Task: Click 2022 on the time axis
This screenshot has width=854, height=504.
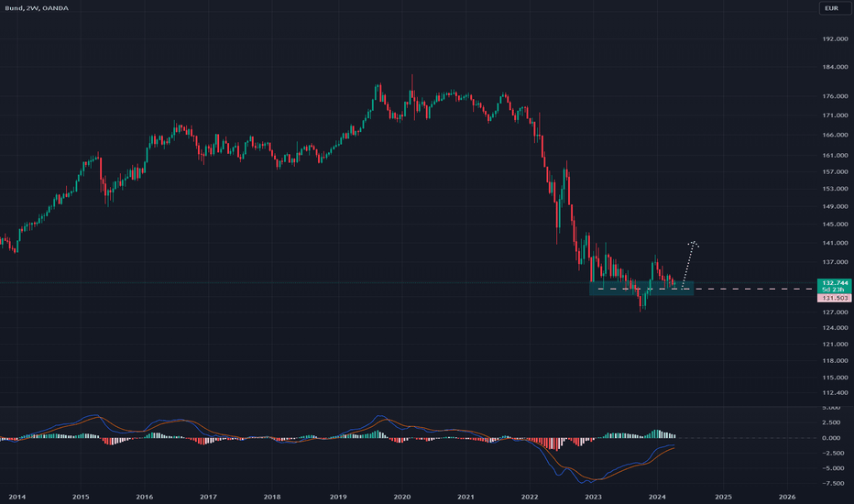Action: pyautogui.click(x=530, y=497)
